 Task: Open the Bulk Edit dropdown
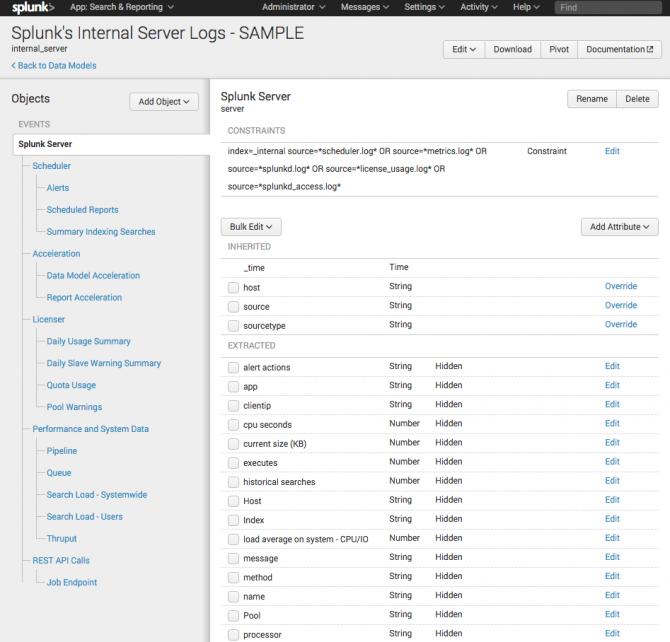pyautogui.click(x=251, y=227)
